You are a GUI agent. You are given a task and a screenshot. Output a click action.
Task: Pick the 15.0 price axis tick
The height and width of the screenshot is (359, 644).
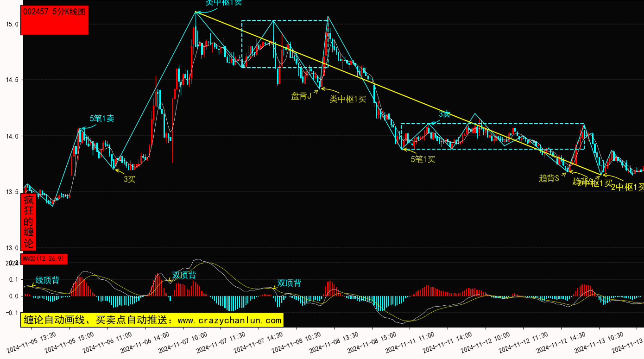pos(13,24)
